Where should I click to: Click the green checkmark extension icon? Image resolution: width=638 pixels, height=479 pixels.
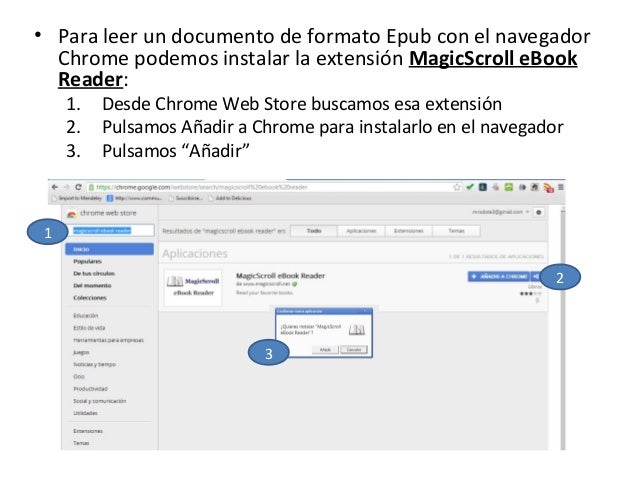click(470, 187)
